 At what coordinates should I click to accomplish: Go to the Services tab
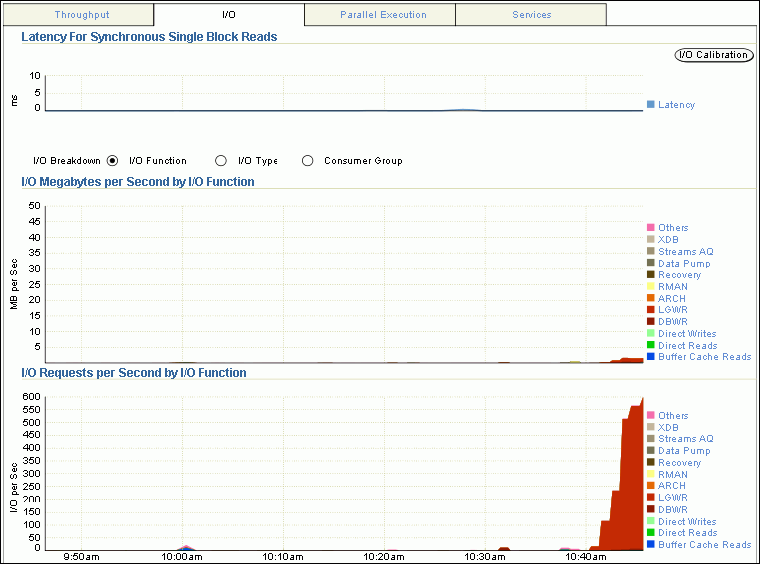531,15
